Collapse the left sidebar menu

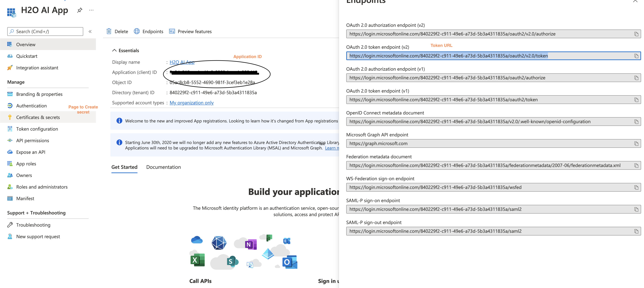(90, 32)
